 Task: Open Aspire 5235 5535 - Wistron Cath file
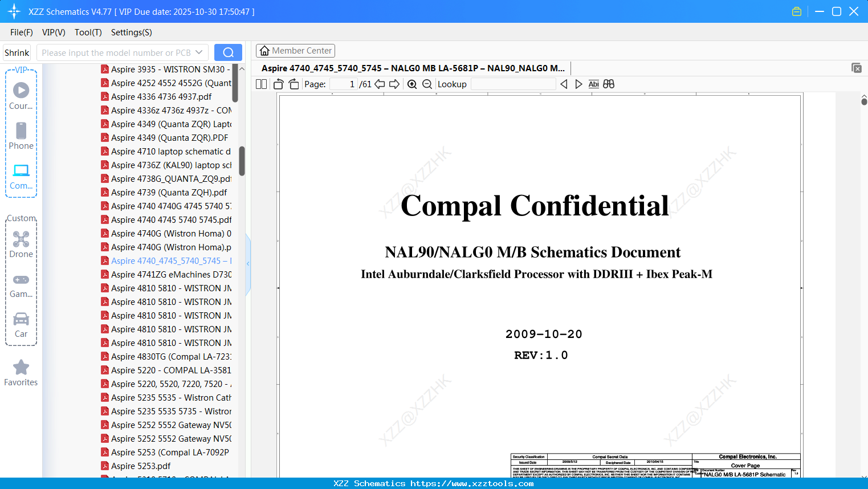[x=166, y=398]
